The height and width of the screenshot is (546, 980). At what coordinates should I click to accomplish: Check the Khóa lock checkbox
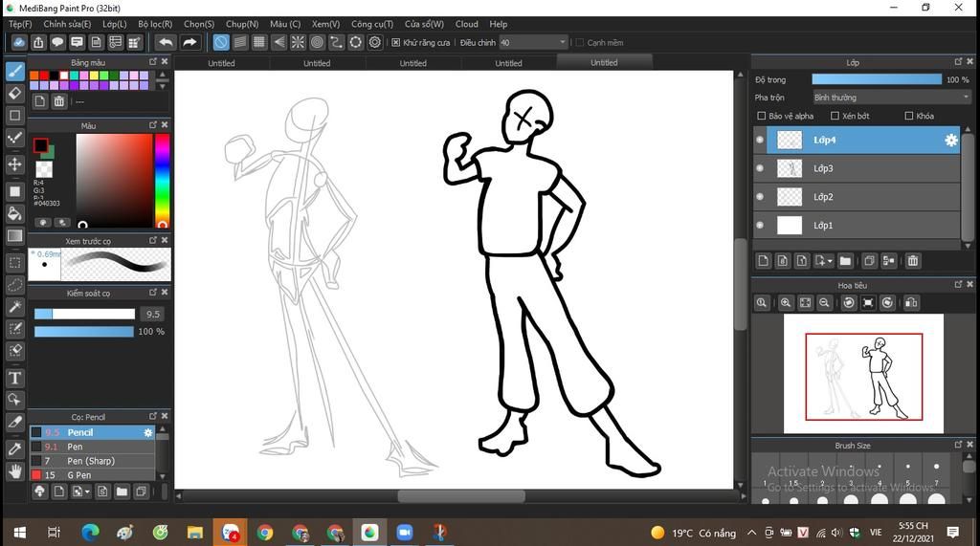pyautogui.click(x=909, y=116)
